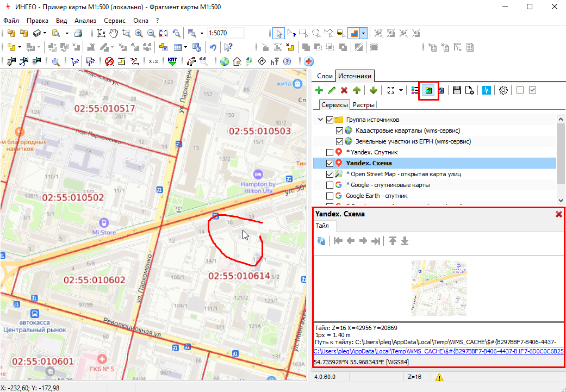Viewport: 566px width, 392px height.
Task: Select the hand pan tool
Action: (113, 33)
